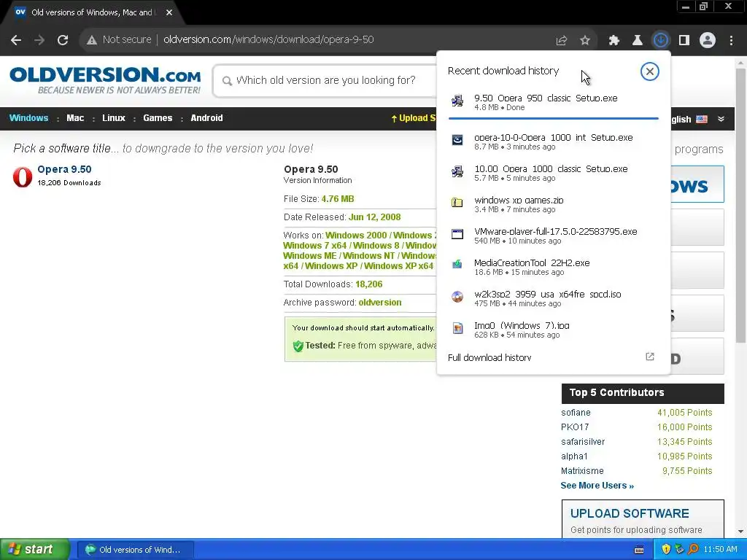The image size is (747, 560).
Task: Click the oldversion archive password text
Action: (379, 303)
